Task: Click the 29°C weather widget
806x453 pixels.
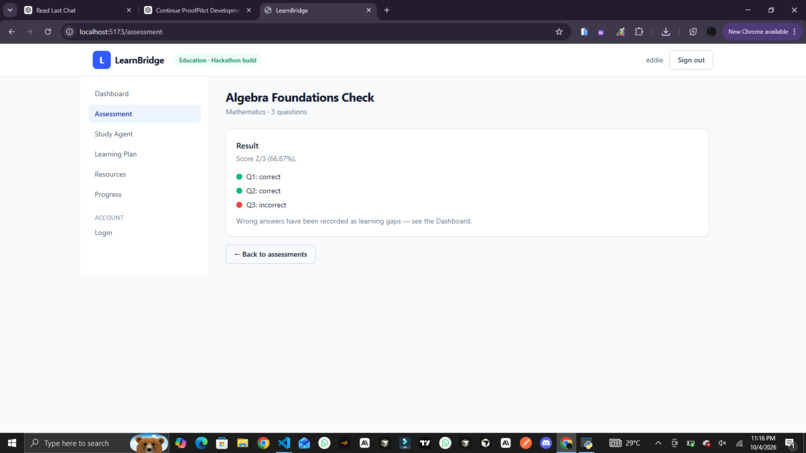Action: coord(625,443)
